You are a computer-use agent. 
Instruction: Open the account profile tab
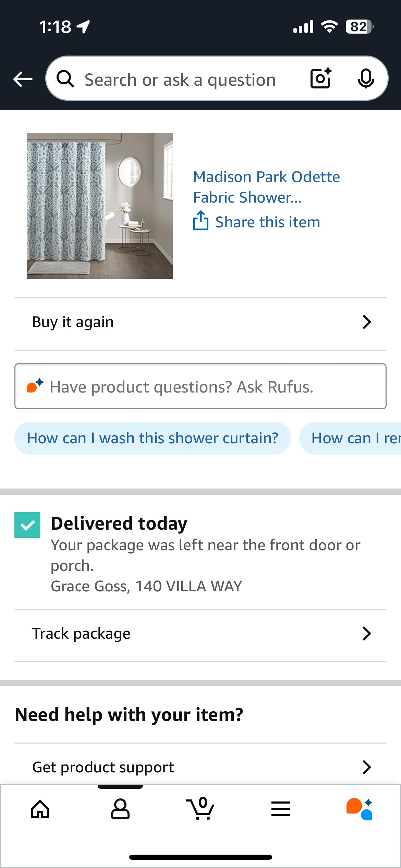point(120,809)
